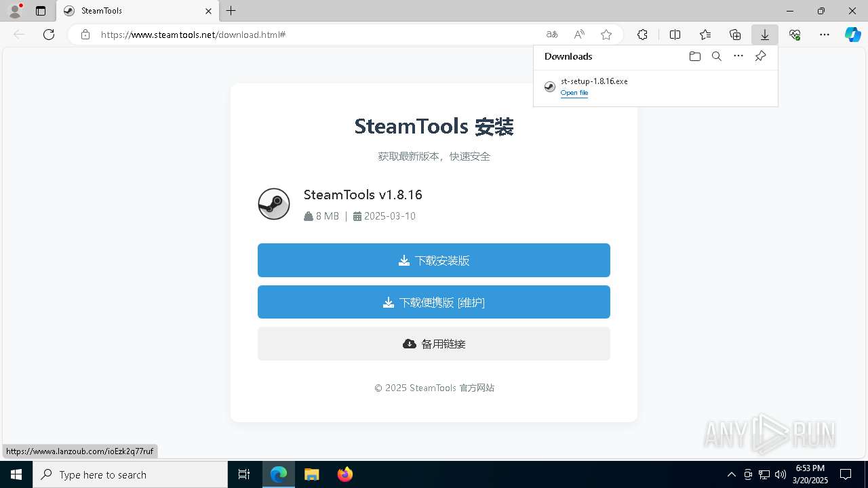Open the Collections icon
Viewport: 868px width, 488px height.
[x=735, y=35]
